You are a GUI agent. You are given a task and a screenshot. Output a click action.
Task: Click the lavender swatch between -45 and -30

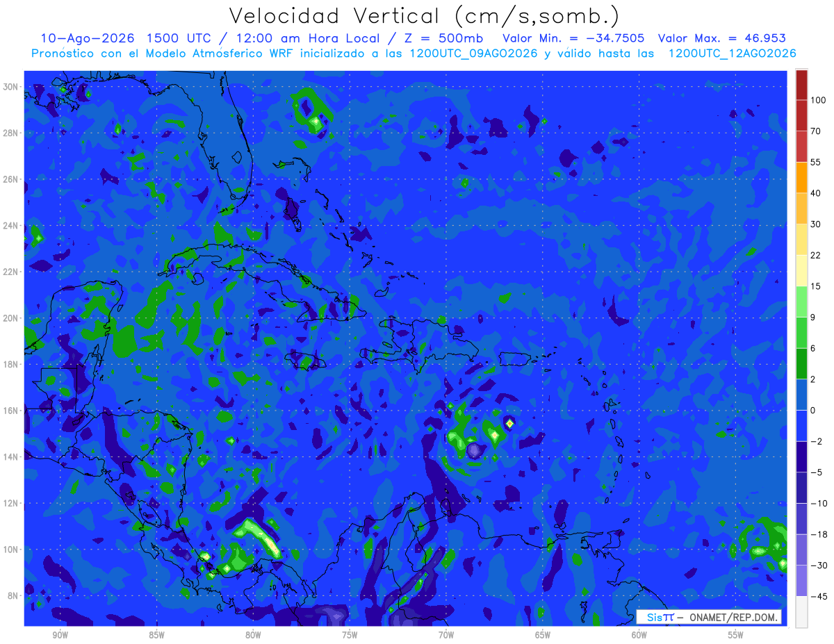801,580
